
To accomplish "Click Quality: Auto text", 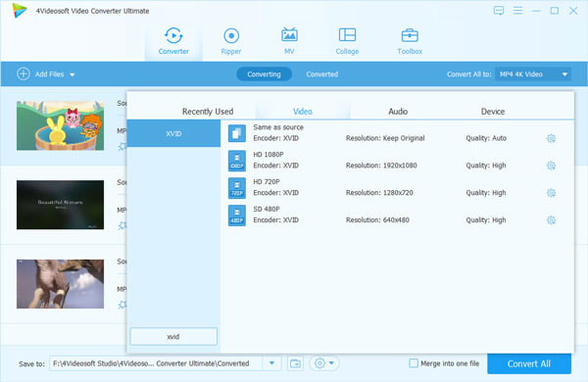I will [486, 138].
